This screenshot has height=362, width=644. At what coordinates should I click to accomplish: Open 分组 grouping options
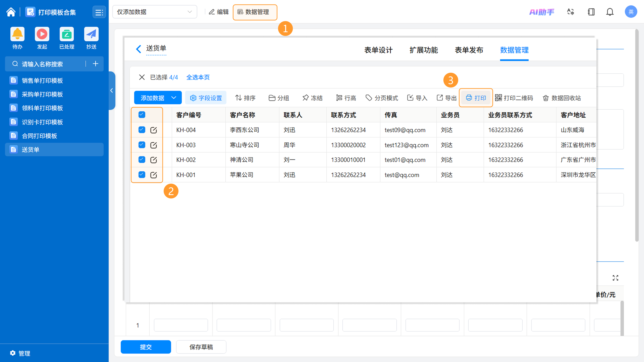point(279,98)
